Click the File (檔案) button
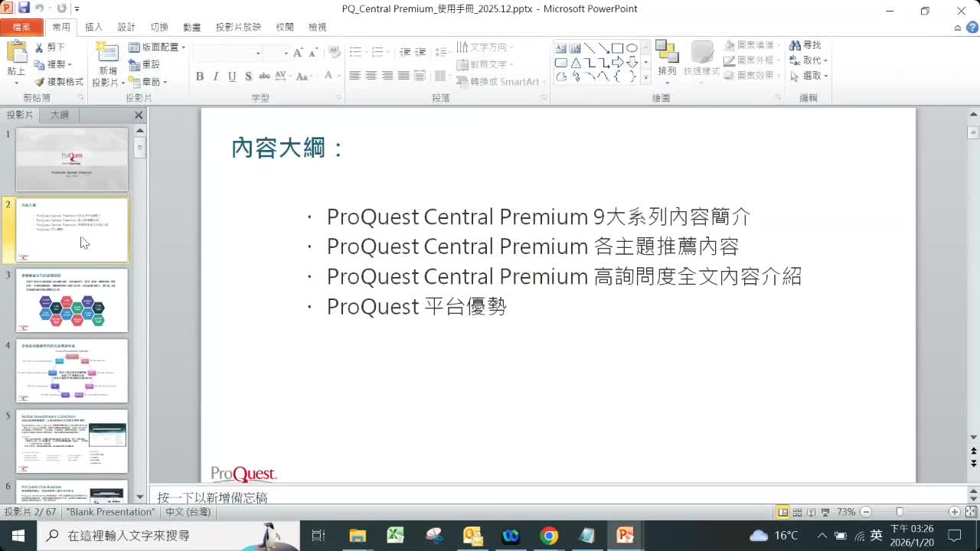 pos(21,27)
